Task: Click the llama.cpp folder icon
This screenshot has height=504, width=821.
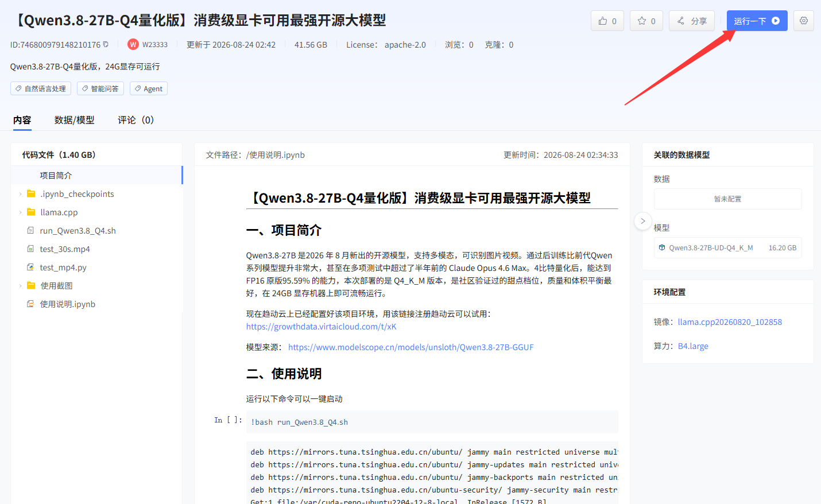Action: tap(31, 212)
